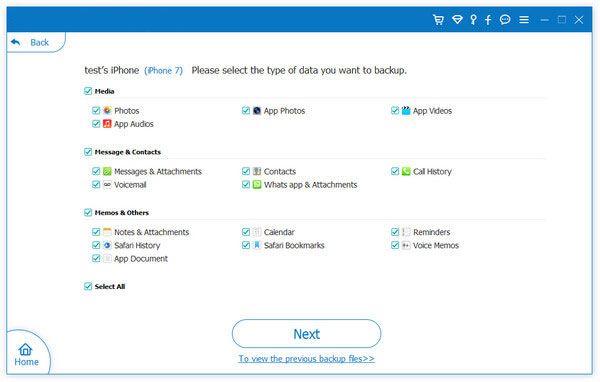This screenshot has height=382, width=600.
Task: Deselect the Voicemail checkbox
Action: (96, 184)
